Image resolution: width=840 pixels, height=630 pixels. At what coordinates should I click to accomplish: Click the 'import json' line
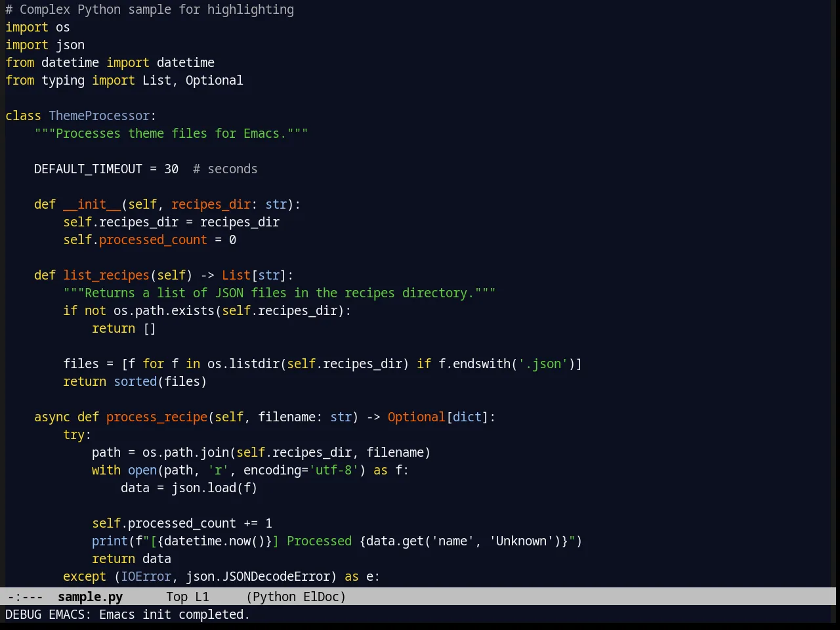45,45
